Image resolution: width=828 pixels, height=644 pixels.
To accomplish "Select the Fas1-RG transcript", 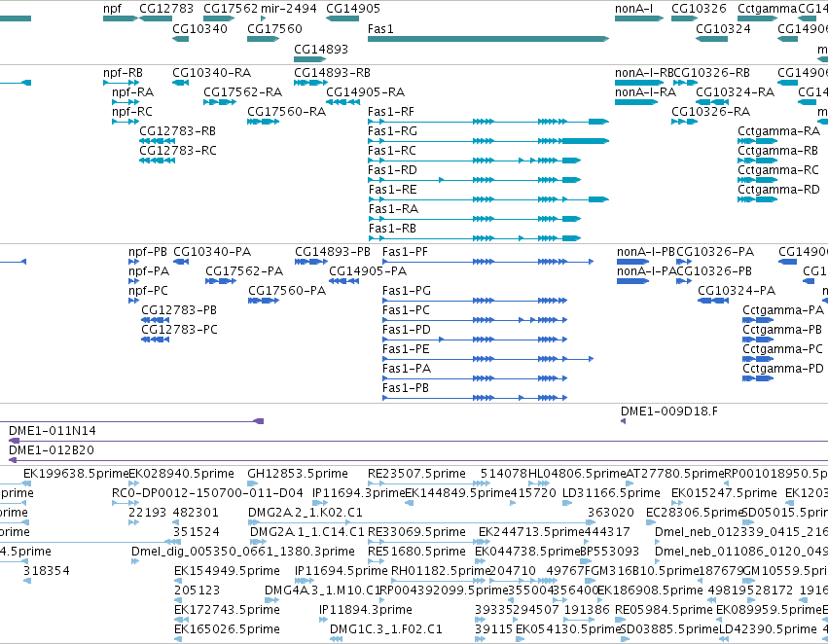I will [488, 141].
